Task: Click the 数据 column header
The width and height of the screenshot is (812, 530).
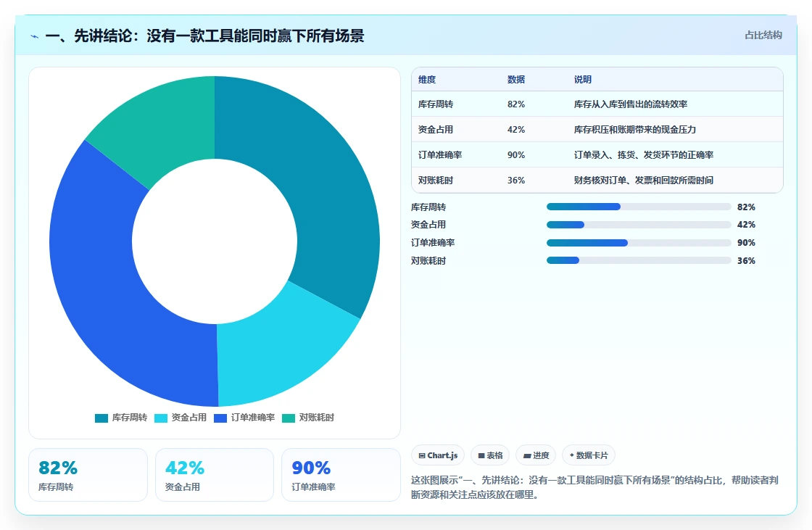Action: tap(516, 80)
